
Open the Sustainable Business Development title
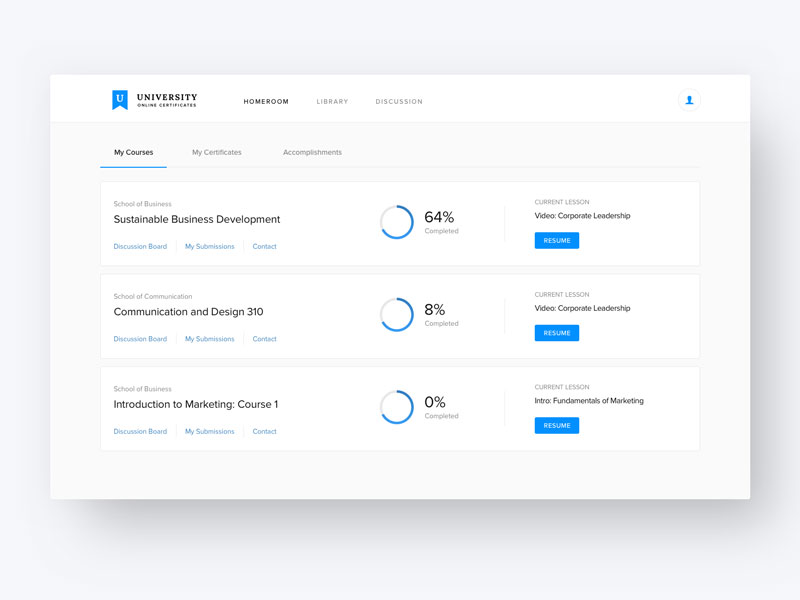[196, 219]
